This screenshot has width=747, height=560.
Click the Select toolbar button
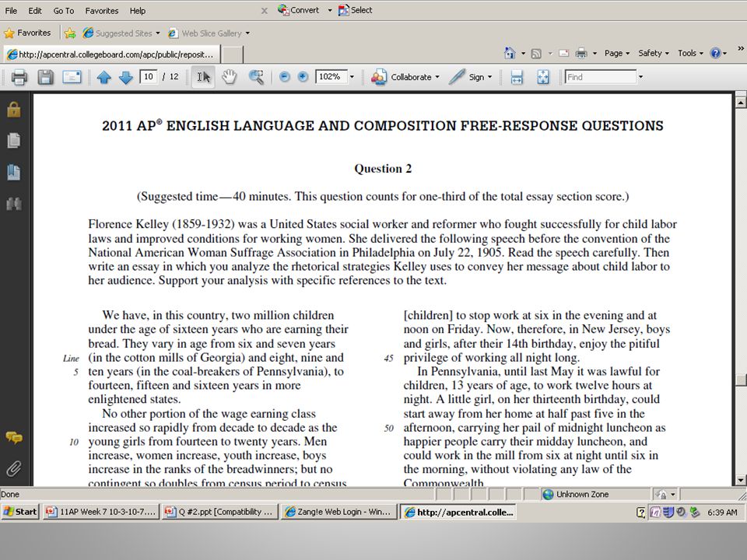pyautogui.click(x=356, y=10)
